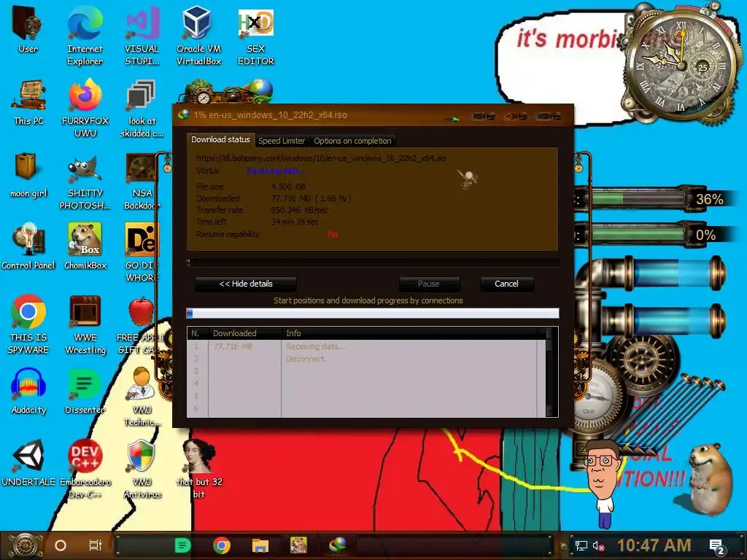747x560 pixels.
Task: Open green Dissenter taskbar icon
Action: tap(182, 545)
